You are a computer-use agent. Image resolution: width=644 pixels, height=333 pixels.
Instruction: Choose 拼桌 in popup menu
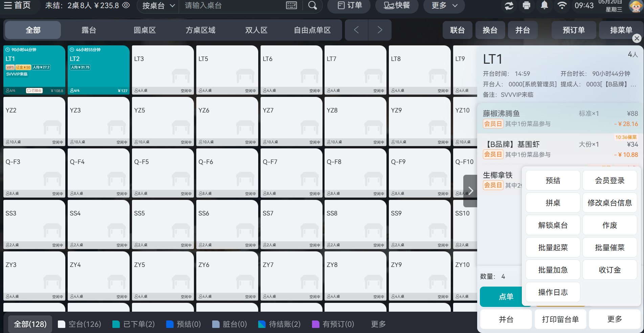tap(553, 203)
